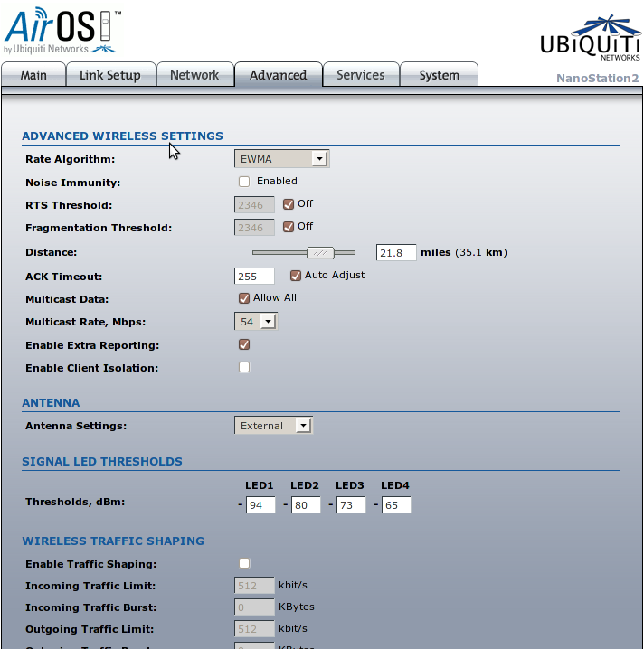This screenshot has width=644, height=649.
Task: Click the Wireless Traffic Shaping heading
Action: click(113, 541)
